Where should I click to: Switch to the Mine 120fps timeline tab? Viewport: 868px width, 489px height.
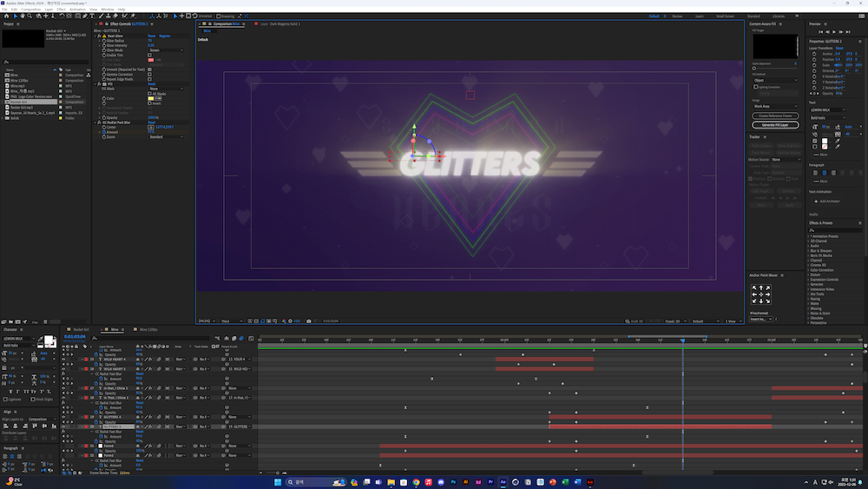[148, 330]
